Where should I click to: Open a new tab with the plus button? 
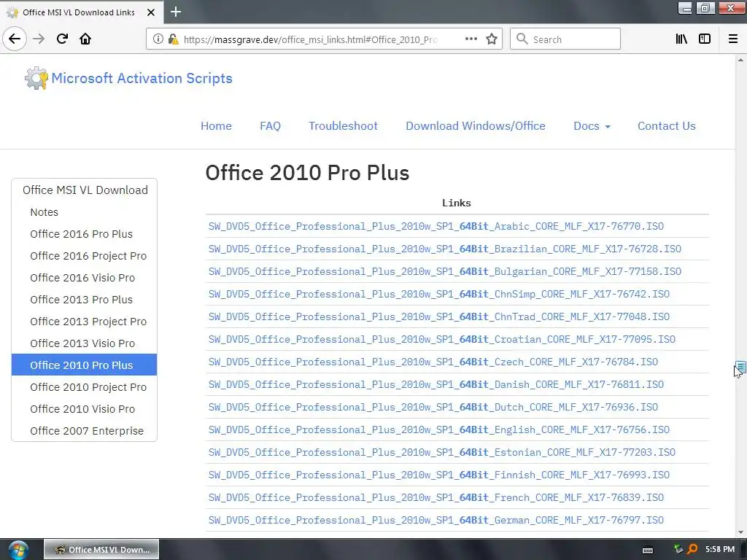[x=176, y=12]
